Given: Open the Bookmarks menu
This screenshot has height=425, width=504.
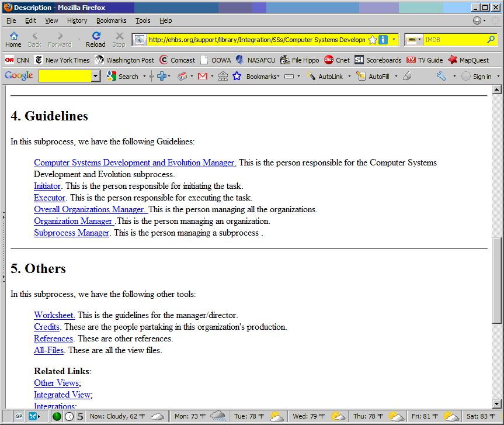Looking at the screenshot, I should pyautogui.click(x=111, y=20).
